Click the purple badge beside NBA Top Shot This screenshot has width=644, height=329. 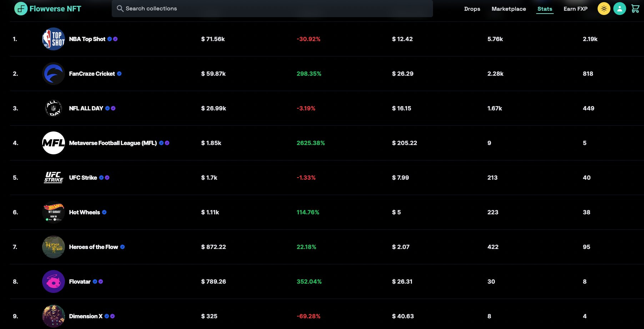115,39
